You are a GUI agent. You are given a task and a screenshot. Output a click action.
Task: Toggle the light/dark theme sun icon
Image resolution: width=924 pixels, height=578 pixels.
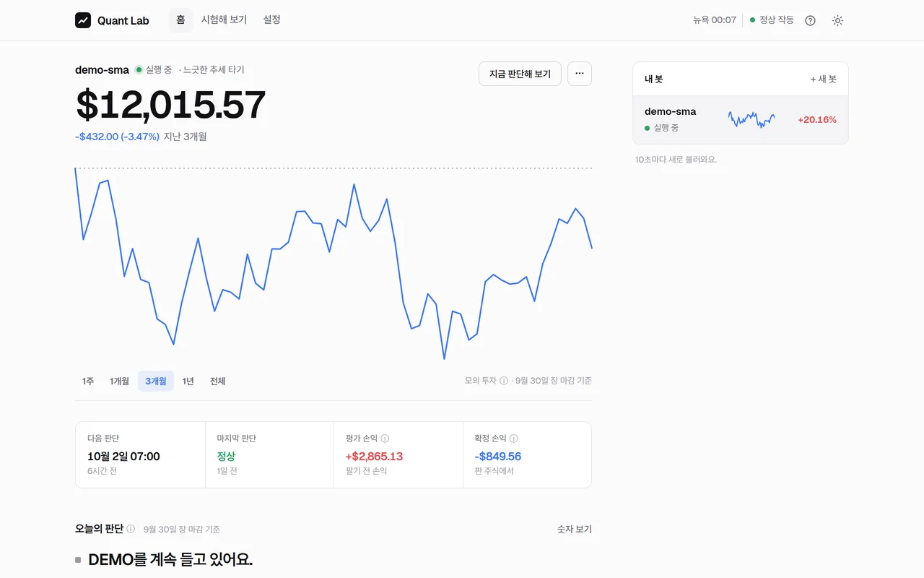pyautogui.click(x=837, y=20)
